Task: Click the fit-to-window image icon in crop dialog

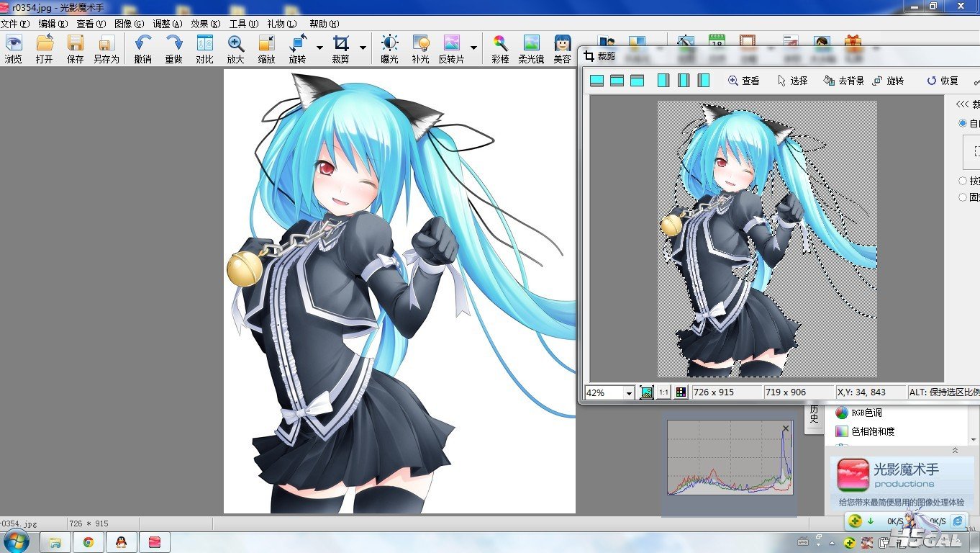Action: pos(647,392)
